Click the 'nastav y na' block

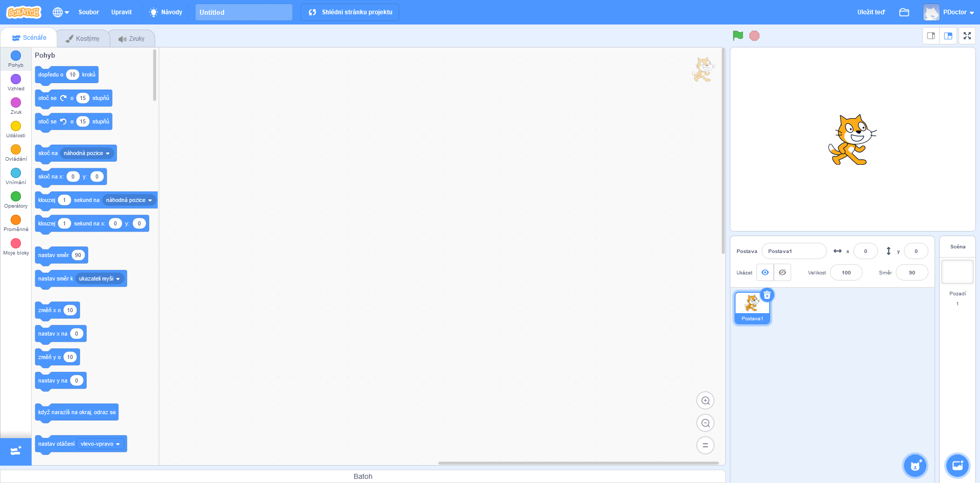(x=60, y=381)
